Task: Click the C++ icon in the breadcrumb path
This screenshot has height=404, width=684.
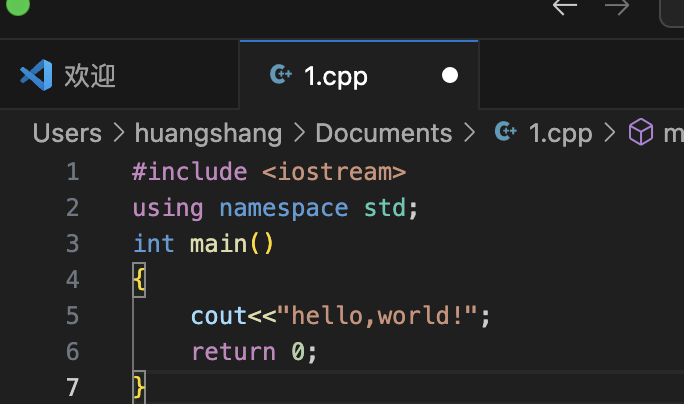Action: pos(506,133)
